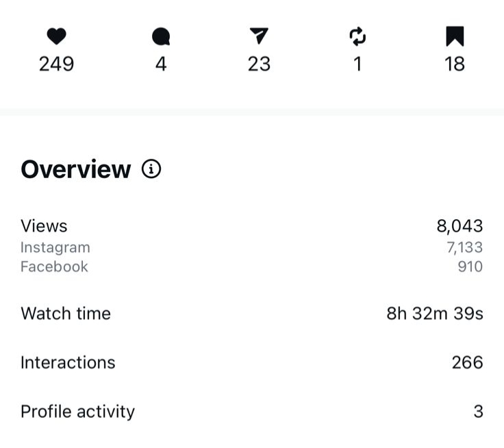504x448 pixels.
Task: Click the 249 likes count
Action: 56,64
